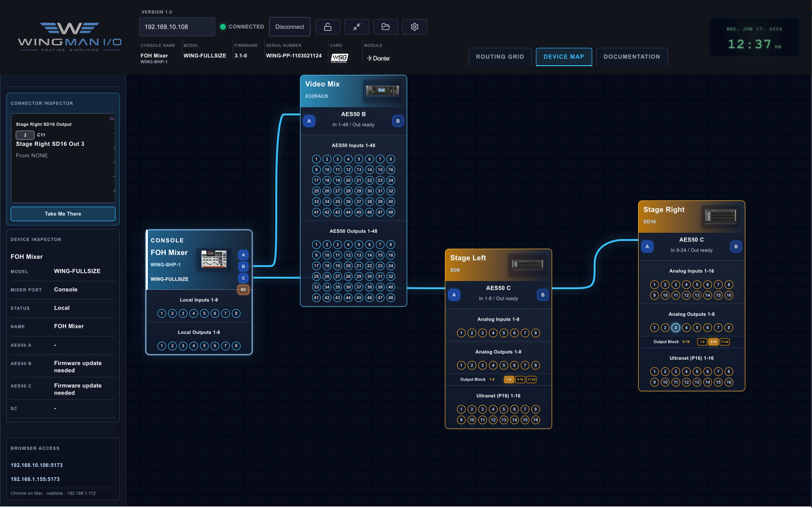812x508 pixels.
Task: Select Stage Right Analog Output connector 3
Action: click(x=676, y=328)
